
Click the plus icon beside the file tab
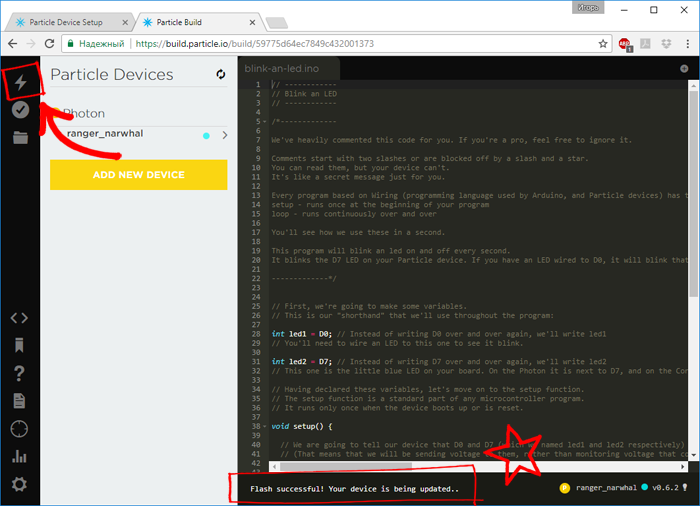click(x=684, y=68)
